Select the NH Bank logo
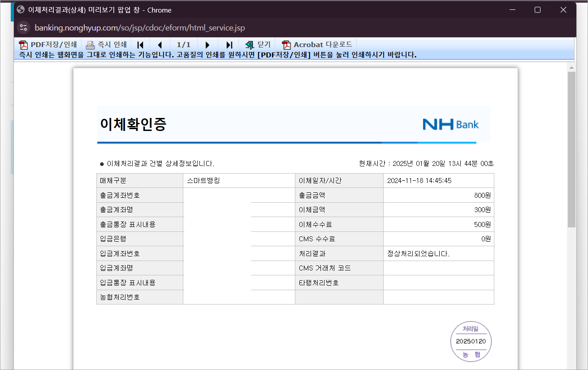 (x=451, y=125)
